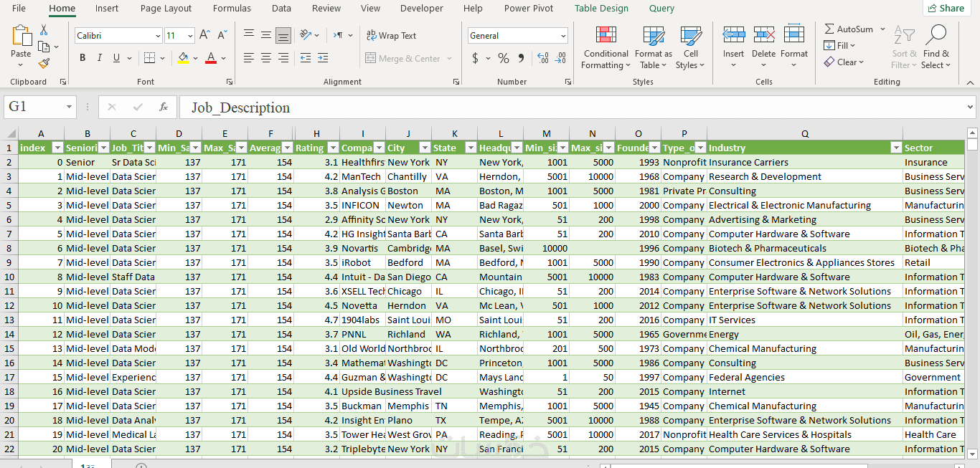Select row header 10

coord(9,277)
